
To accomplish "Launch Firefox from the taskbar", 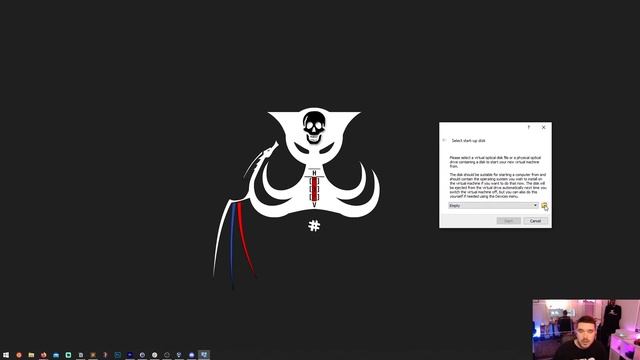I will pyautogui.click(x=43, y=355).
